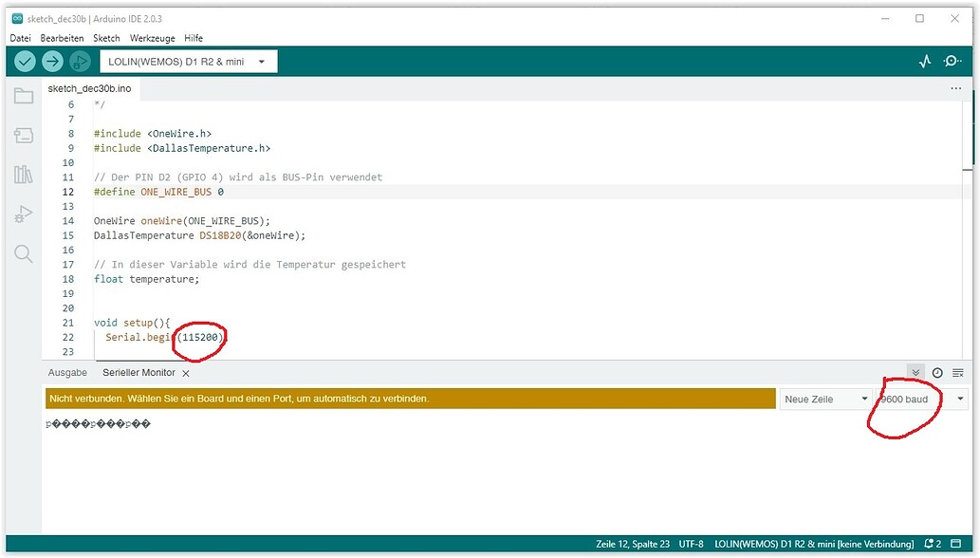Open the Serial Monitor icon top right
980x558 pixels.
tap(953, 61)
